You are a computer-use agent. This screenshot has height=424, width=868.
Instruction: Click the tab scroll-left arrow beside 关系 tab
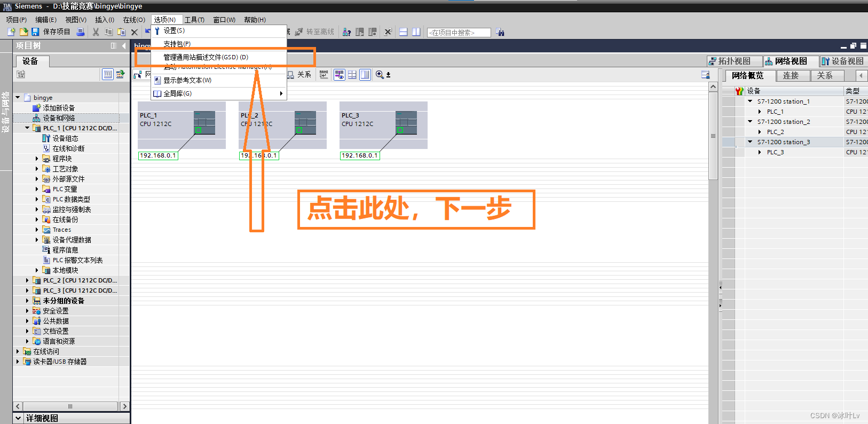click(x=861, y=76)
